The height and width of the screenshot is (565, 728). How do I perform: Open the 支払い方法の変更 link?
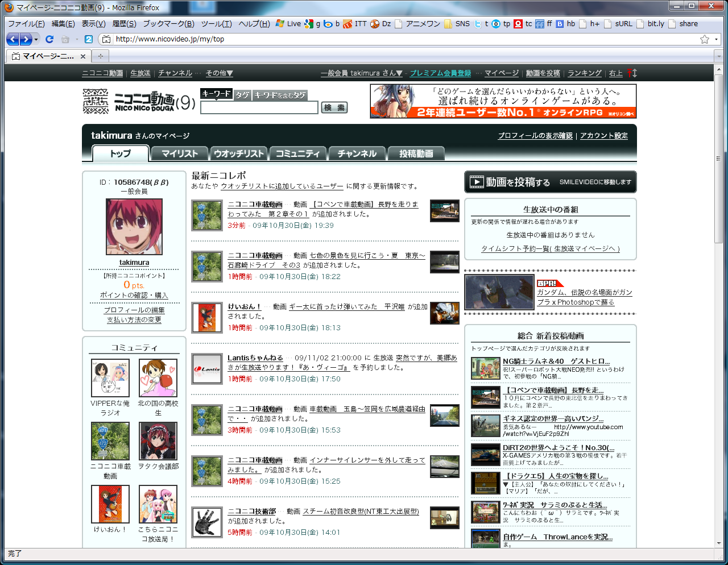[134, 320]
